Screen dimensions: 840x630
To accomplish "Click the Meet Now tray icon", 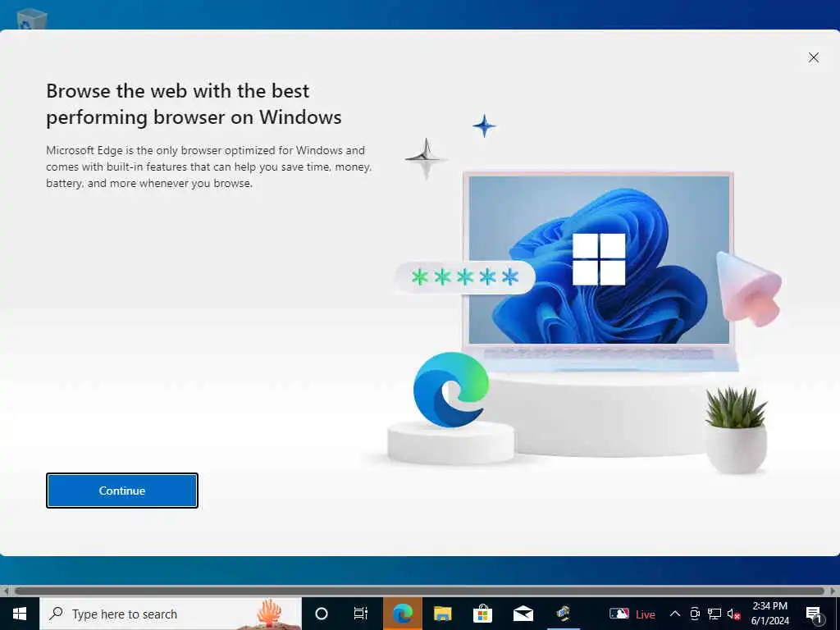I will (695, 614).
